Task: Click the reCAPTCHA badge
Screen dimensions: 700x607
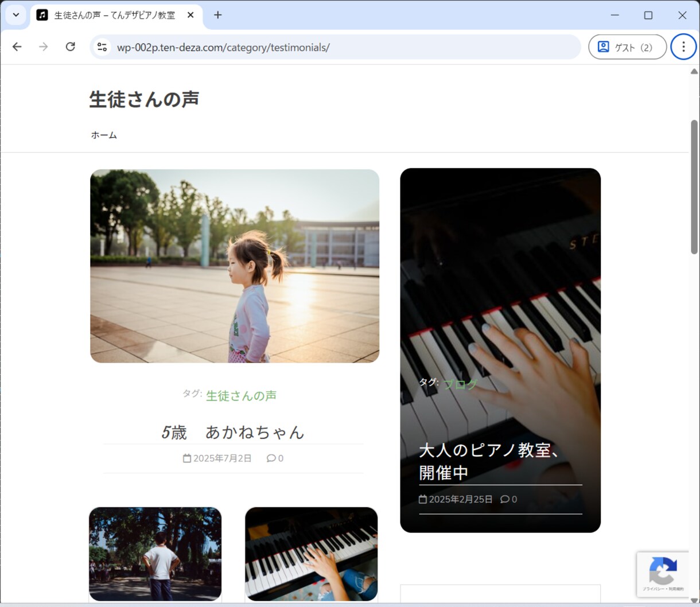Action: (663, 574)
